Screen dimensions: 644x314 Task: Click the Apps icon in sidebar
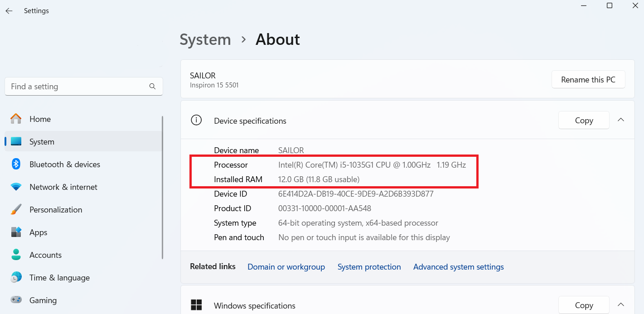pyautogui.click(x=16, y=232)
